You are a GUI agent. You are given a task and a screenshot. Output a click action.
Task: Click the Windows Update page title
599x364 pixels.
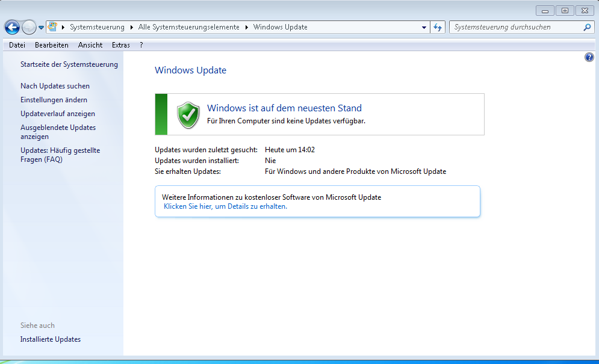190,70
